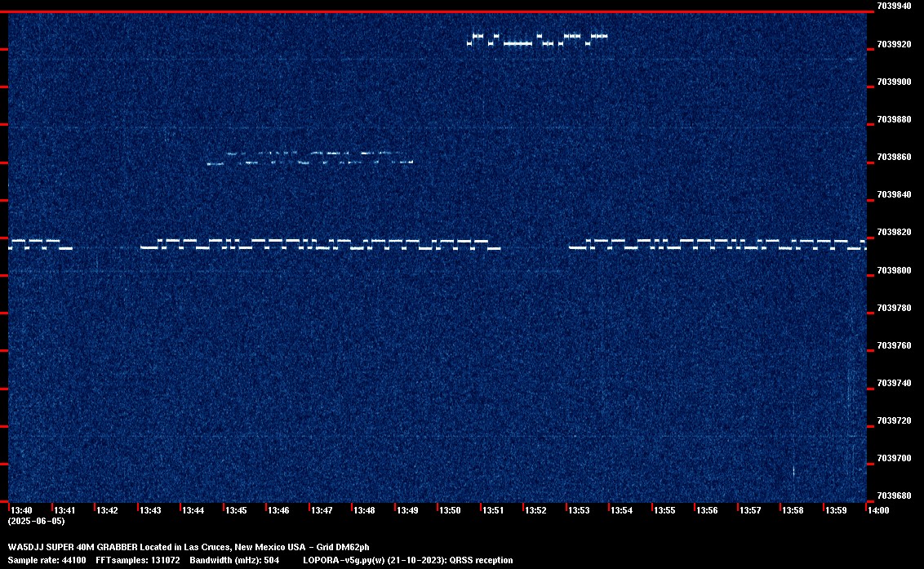Click the 13:57 time label

[x=751, y=510]
